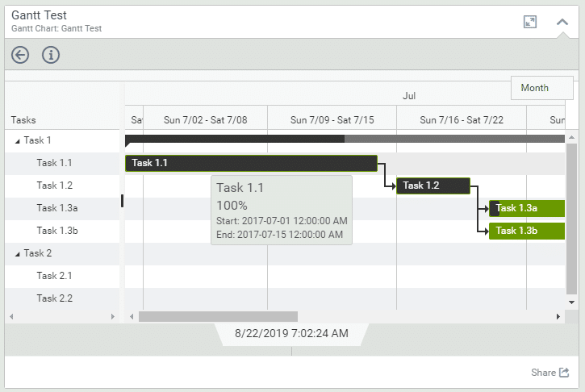Select Task 1.3a in the task list
Viewport: 585px width, 392px height.
tap(56, 208)
